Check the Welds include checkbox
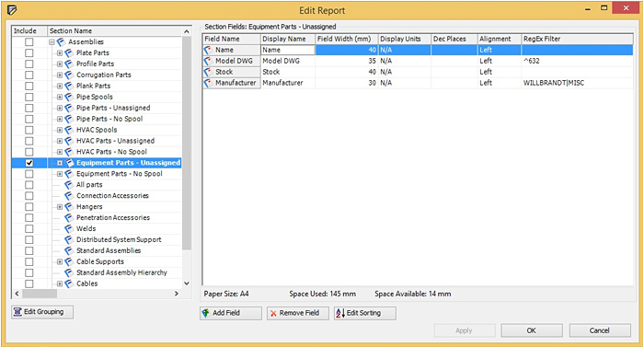644x347 pixels. tap(29, 228)
